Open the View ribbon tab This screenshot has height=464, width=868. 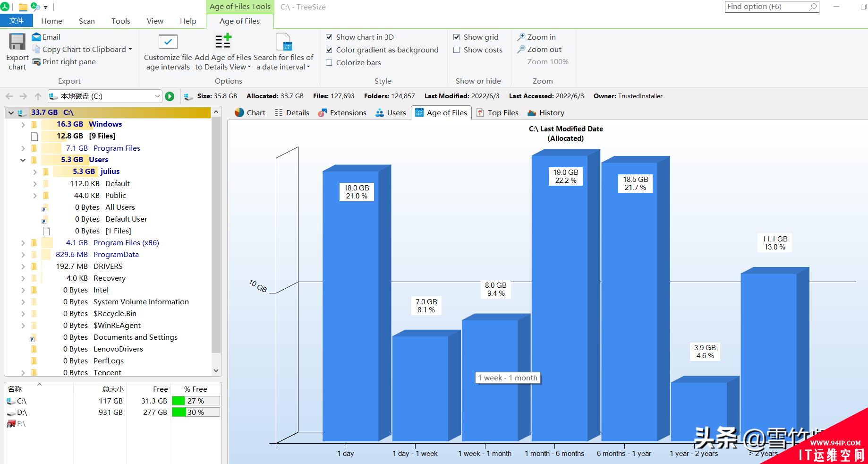pos(155,21)
